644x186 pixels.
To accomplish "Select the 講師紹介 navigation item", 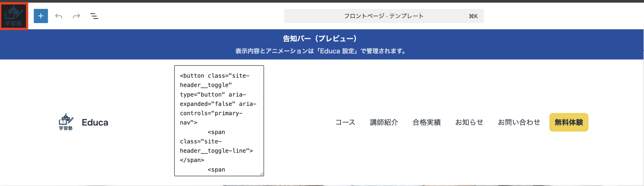I will point(384,122).
